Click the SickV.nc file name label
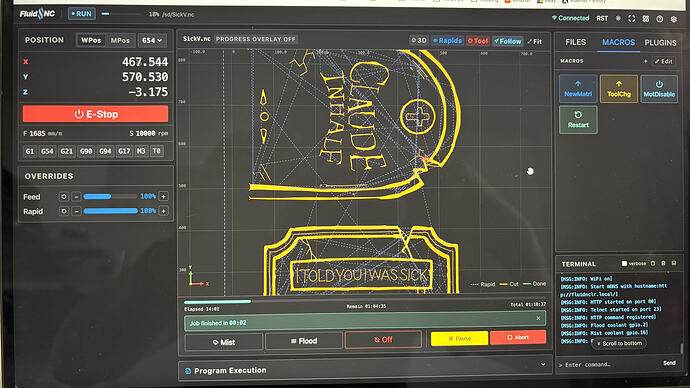 coord(197,39)
